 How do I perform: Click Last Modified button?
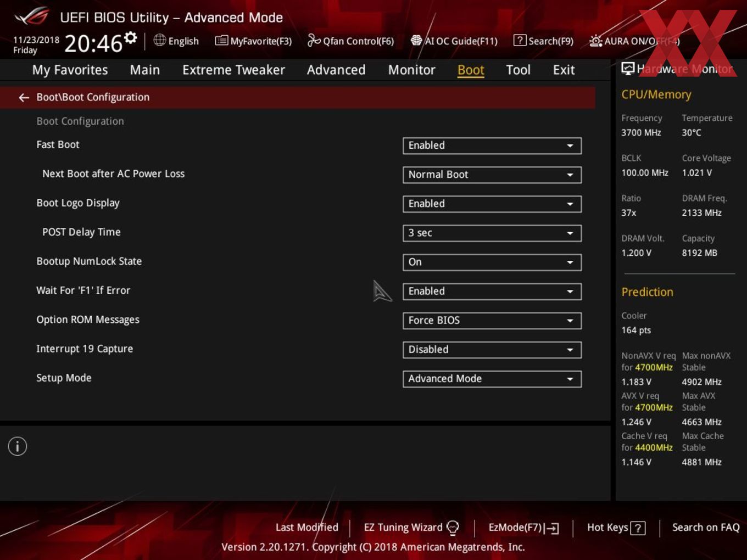pos(307,527)
